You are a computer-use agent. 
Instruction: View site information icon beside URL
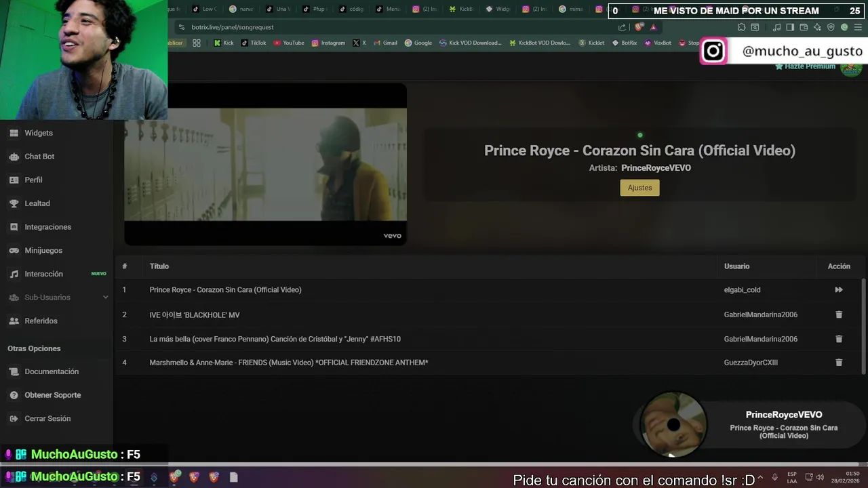181,27
